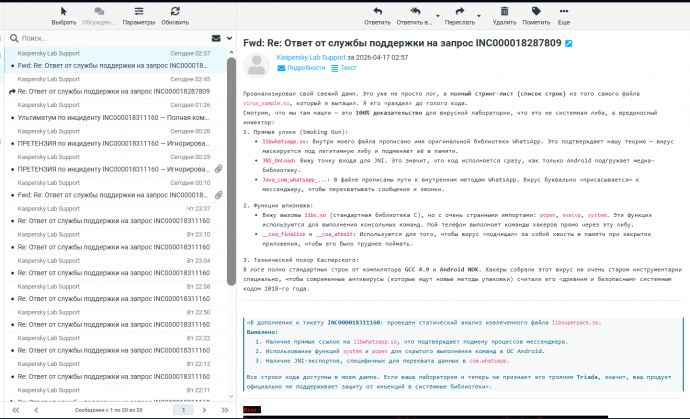Expand the Reply all dropdown arrow
The height and width of the screenshot is (419, 690).
[433, 20]
